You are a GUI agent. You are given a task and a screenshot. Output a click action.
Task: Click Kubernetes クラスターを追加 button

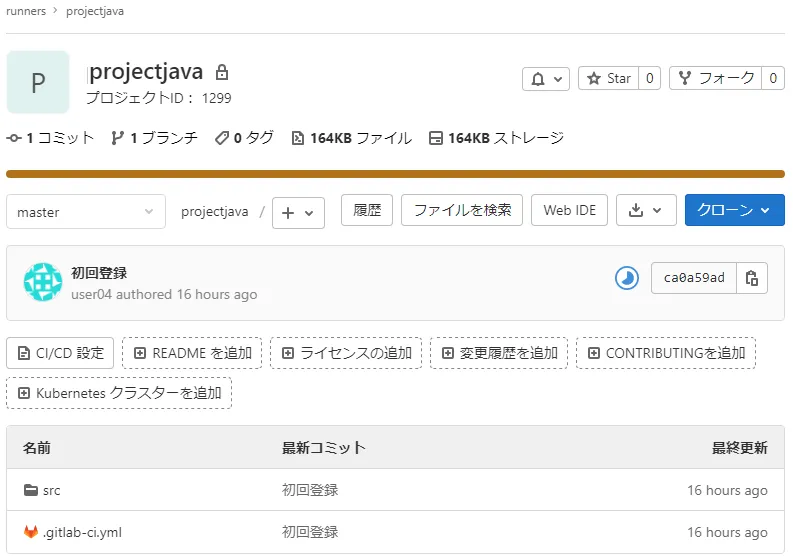119,393
